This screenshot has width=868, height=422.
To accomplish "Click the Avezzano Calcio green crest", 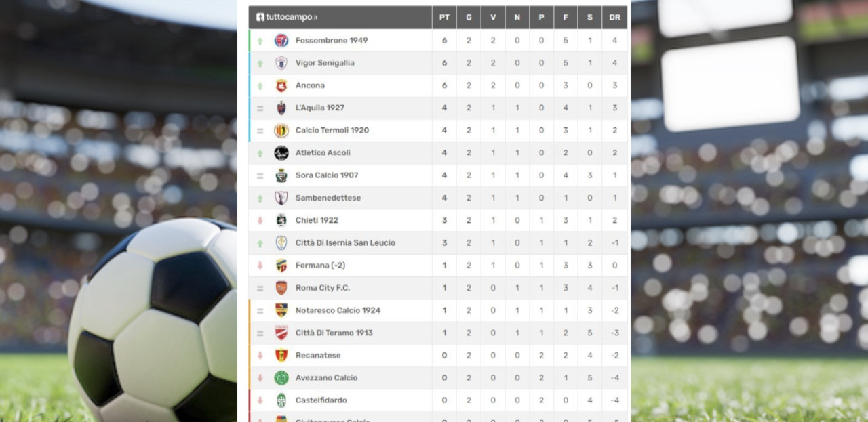I will pos(281,378).
